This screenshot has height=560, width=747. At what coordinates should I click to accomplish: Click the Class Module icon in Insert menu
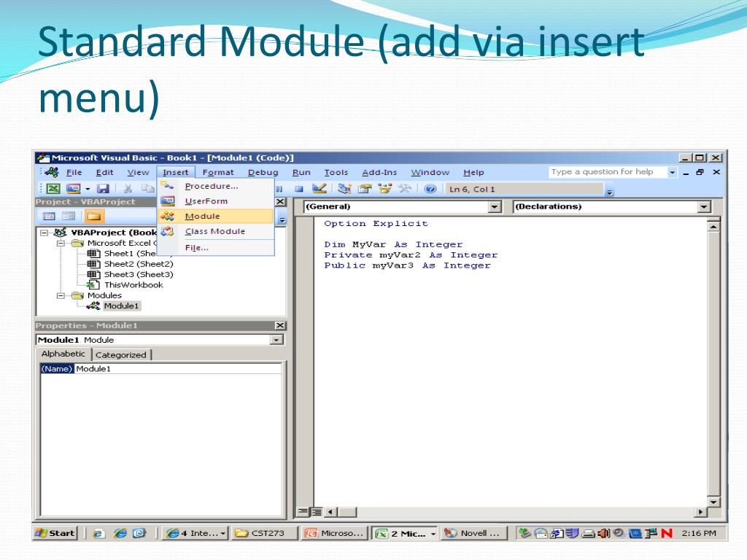168,231
